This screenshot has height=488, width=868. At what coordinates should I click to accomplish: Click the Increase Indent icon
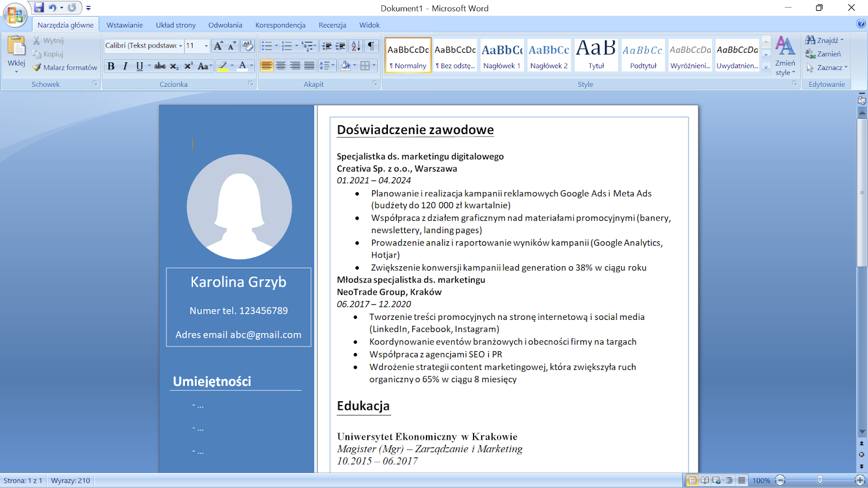[341, 46]
